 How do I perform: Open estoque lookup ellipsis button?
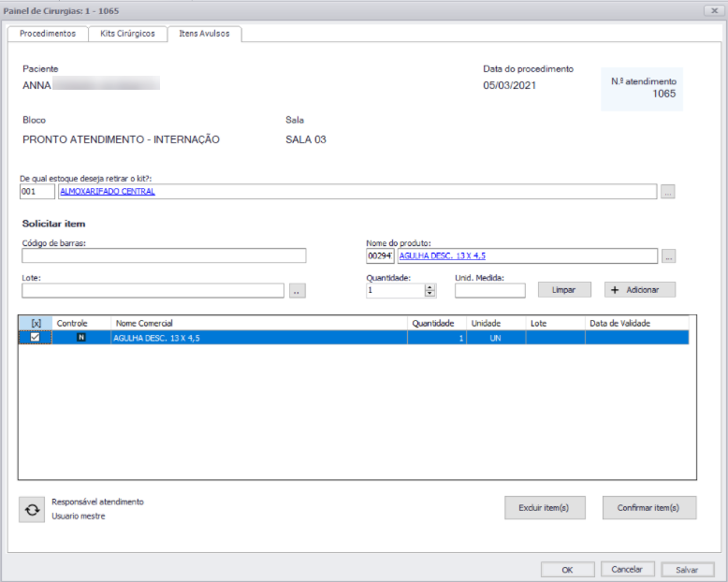click(667, 191)
